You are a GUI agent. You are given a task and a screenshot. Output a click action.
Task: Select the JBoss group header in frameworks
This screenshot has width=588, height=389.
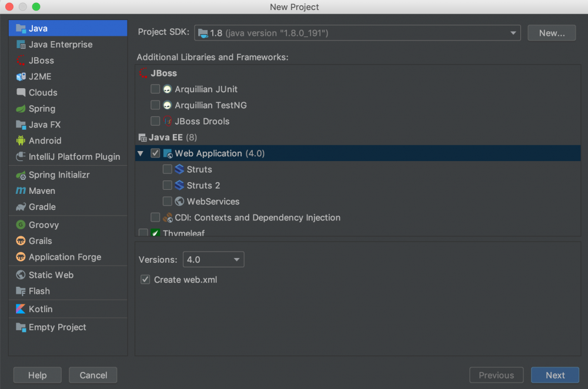click(x=358, y=73)
